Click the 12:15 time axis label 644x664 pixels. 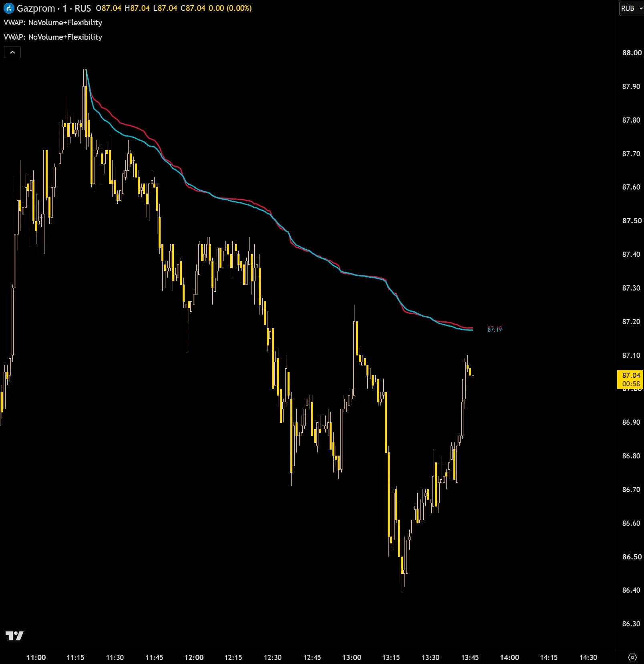point(233,658)
